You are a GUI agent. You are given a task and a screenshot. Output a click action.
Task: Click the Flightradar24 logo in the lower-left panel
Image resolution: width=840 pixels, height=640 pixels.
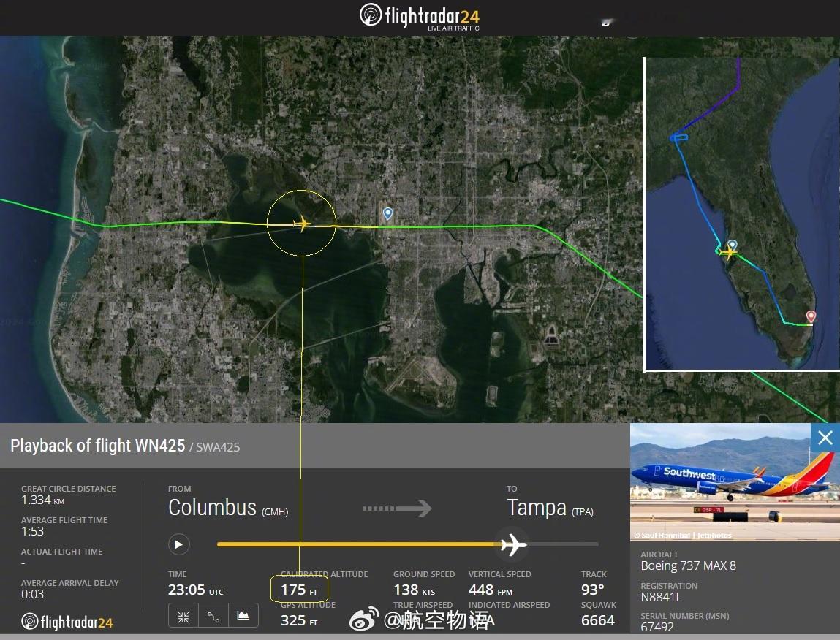click(67, 622)
